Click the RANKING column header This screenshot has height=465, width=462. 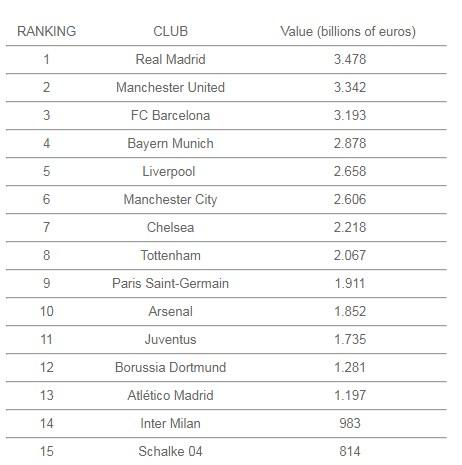(47, 31)
